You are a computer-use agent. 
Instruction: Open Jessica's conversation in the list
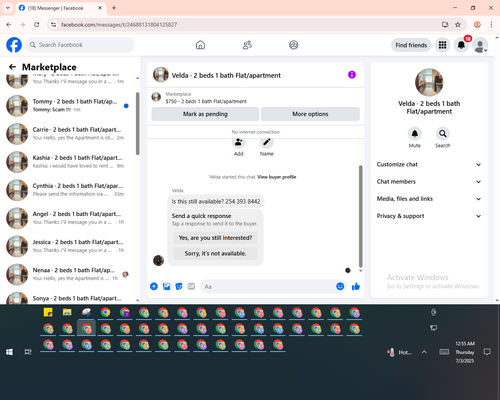pyautogui.click(x=68, y=246)
